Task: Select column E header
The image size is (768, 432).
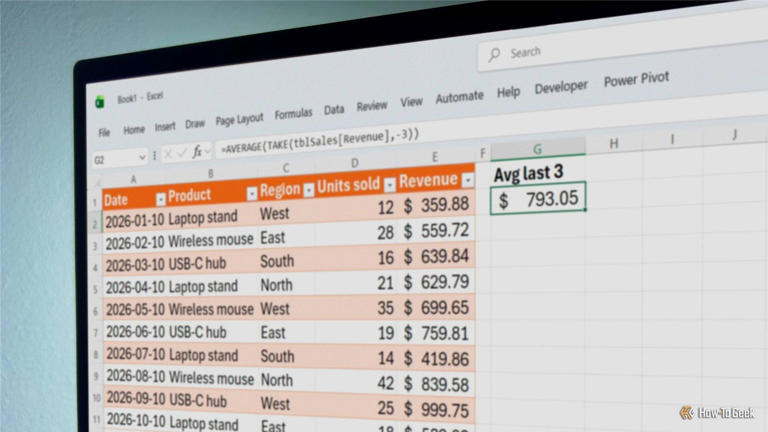Action: [x=435, y=157]
